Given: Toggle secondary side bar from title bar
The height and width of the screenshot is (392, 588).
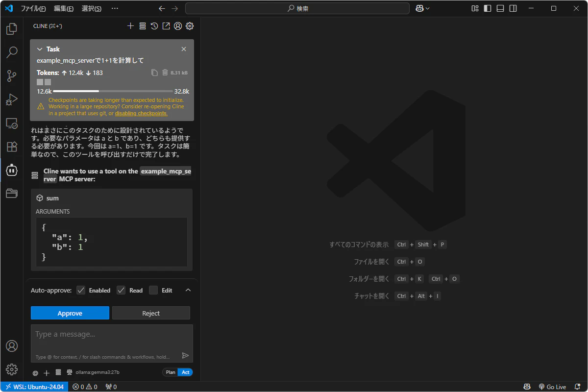Looking at the screenshot, I should coord(513,8).
